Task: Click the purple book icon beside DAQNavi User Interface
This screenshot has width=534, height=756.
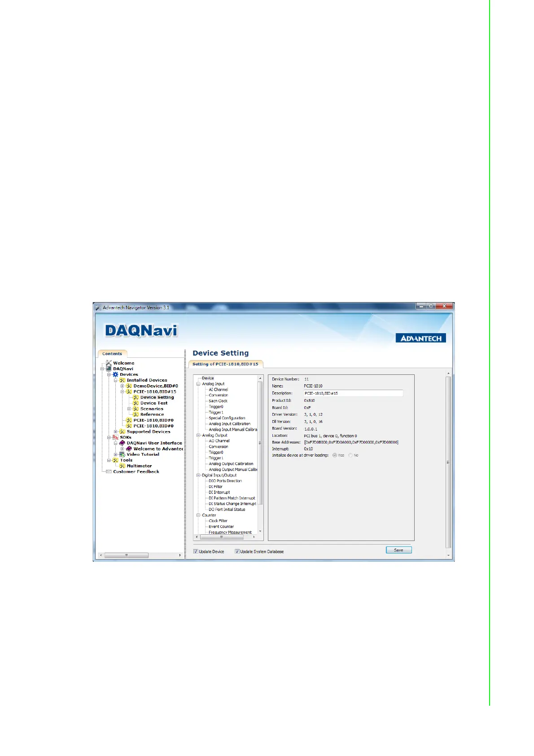Action: click(122, 443)
